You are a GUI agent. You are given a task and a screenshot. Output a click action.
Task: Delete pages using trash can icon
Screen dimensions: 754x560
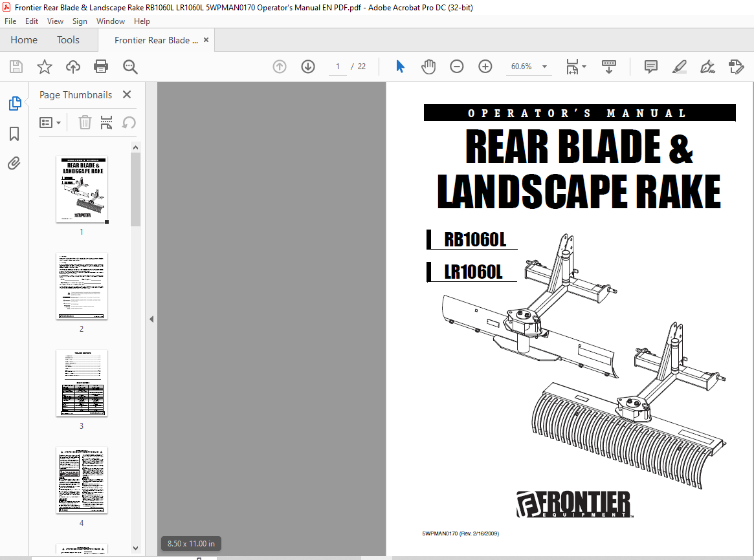point(85,122)
